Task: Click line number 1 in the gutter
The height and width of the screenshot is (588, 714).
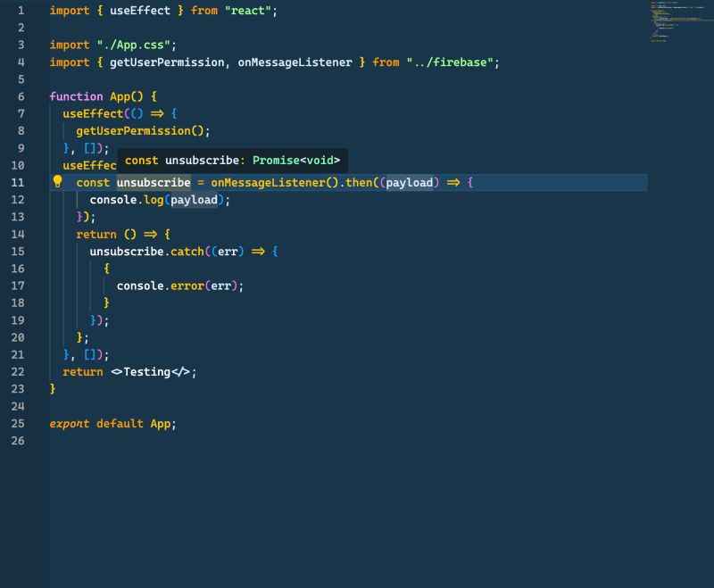Action: (20, 11)
